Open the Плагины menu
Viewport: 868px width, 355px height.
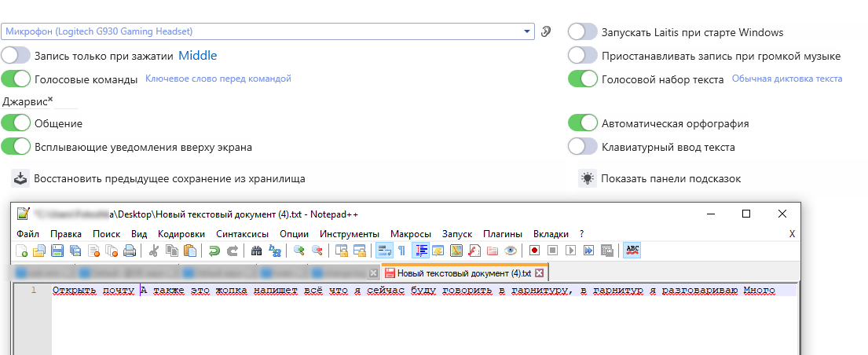(x=501, y=234)
